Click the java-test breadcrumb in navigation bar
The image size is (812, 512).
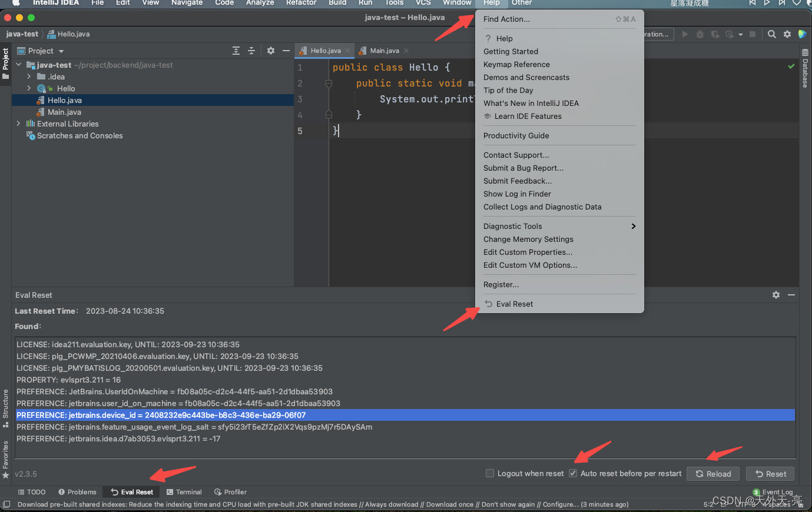[22, 34]
